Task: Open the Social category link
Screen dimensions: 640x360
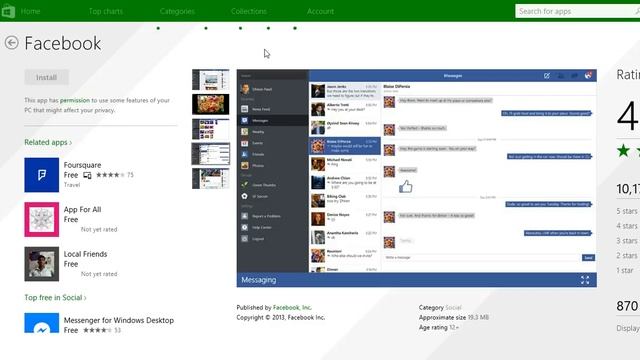Action: point(453,307)
